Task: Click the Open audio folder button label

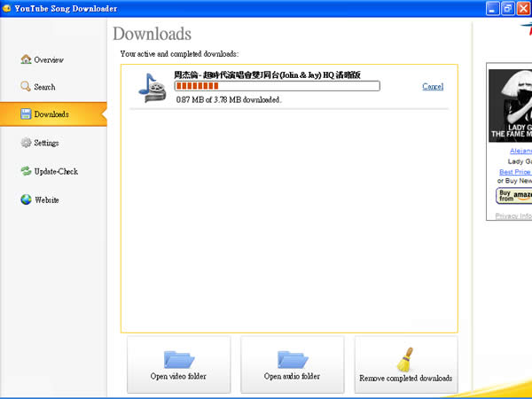Action: click(292, 376)
